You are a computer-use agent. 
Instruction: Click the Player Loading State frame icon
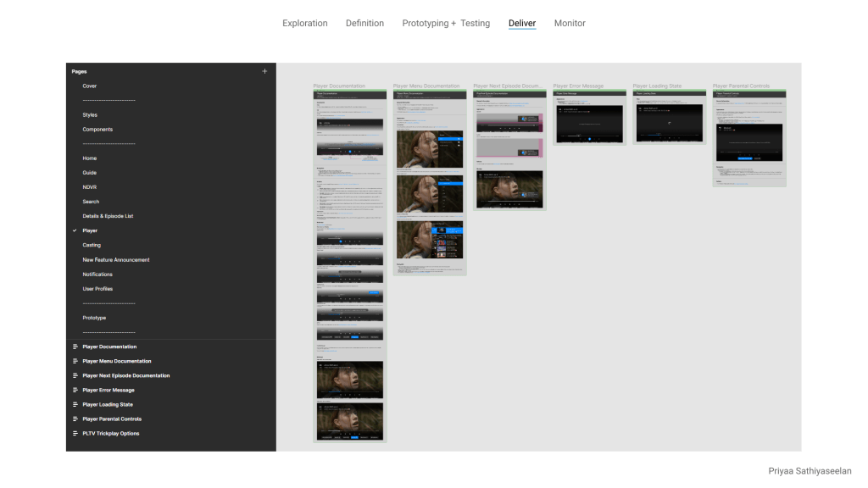(x=75, y=405)
